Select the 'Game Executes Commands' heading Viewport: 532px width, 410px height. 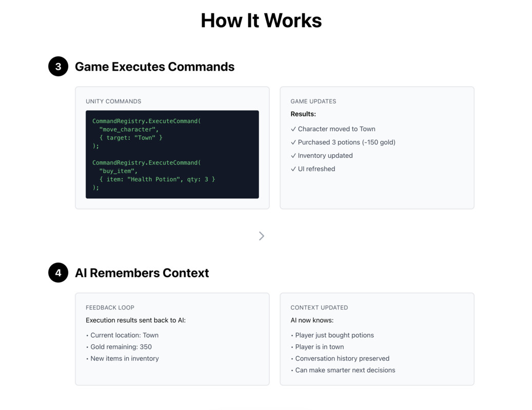click(154, 67)
